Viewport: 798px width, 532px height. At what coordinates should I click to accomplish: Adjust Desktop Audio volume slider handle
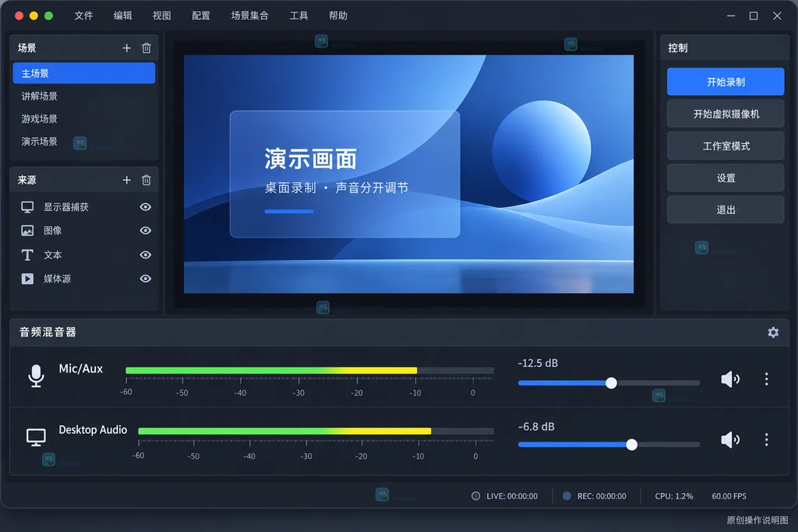pyautogui.click(x=631, y=445)
